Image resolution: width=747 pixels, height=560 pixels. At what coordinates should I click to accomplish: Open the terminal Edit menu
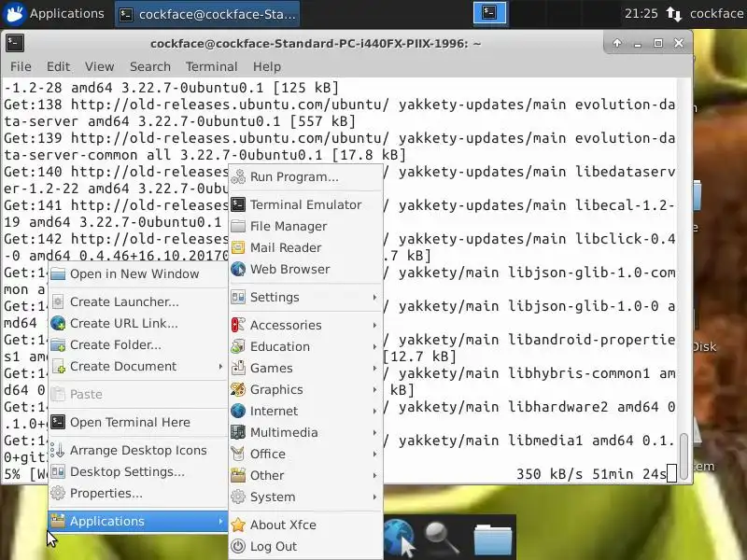coord(58,66)
